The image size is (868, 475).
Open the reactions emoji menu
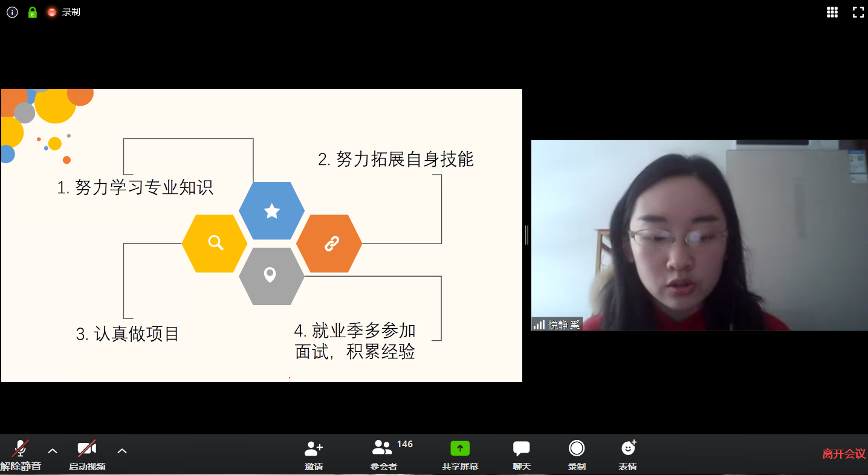tap(628, 454)
